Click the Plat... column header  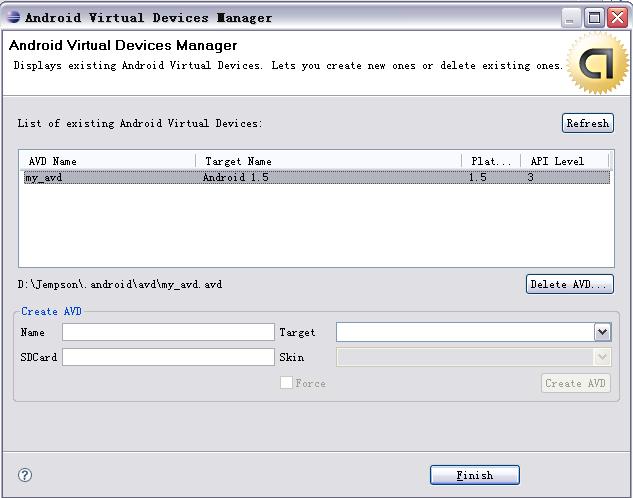tap(491, 161)
